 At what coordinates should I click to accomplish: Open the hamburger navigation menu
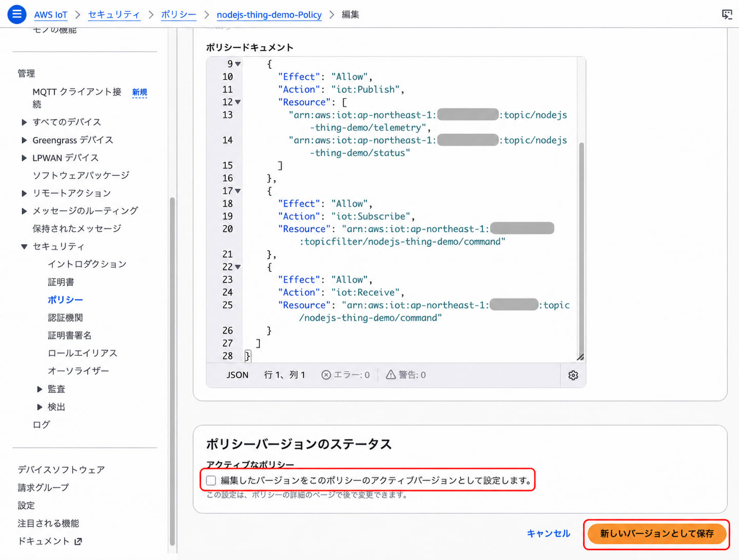tap(17, 14)
